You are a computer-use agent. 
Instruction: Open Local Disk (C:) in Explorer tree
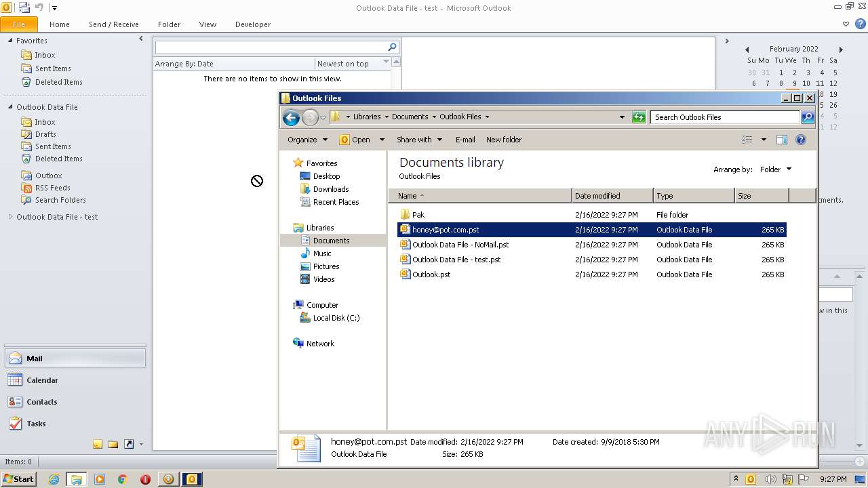[x=336, y=318]
